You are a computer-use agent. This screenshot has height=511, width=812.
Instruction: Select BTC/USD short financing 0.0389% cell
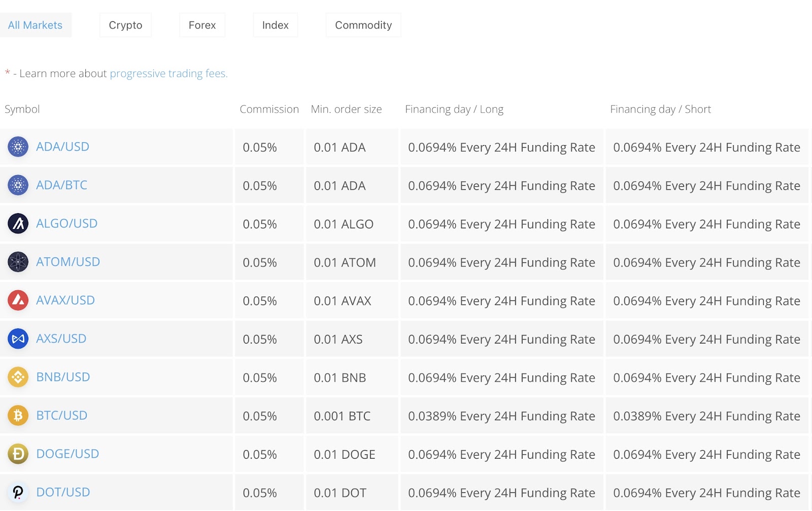click(706, 416)
